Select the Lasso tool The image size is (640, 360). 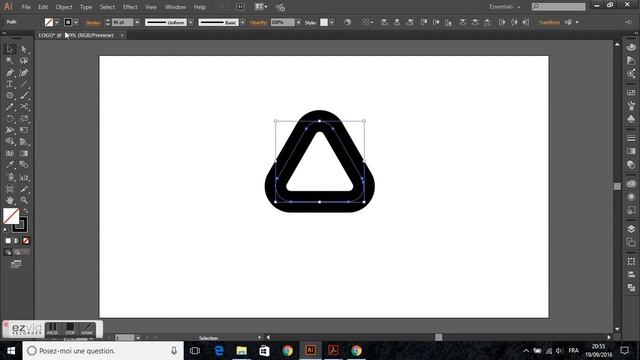click(24, 61)
